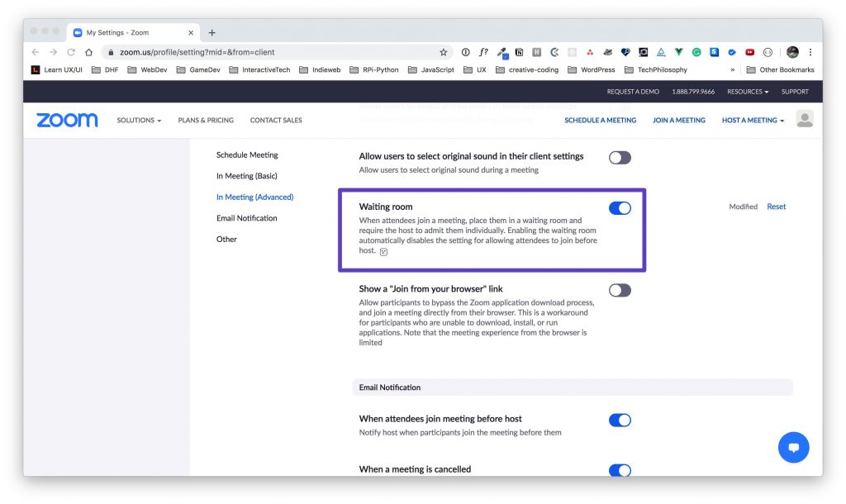Click the verified icon after waiting room description
Viewport: 846px width, 504px height.
(x=383, y=252)
